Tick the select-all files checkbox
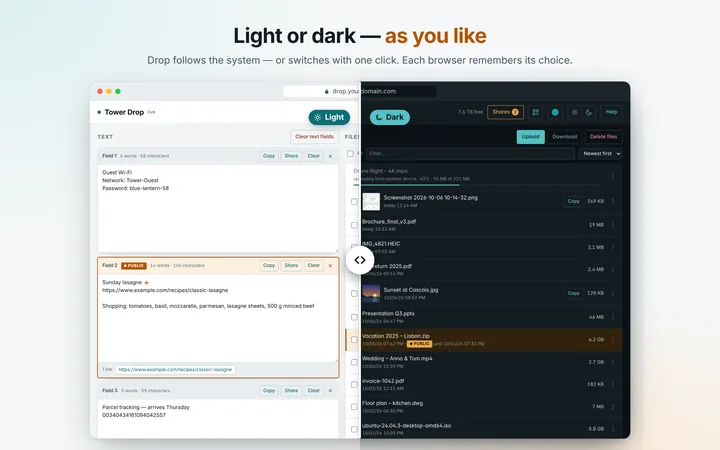 pos(350,153)
